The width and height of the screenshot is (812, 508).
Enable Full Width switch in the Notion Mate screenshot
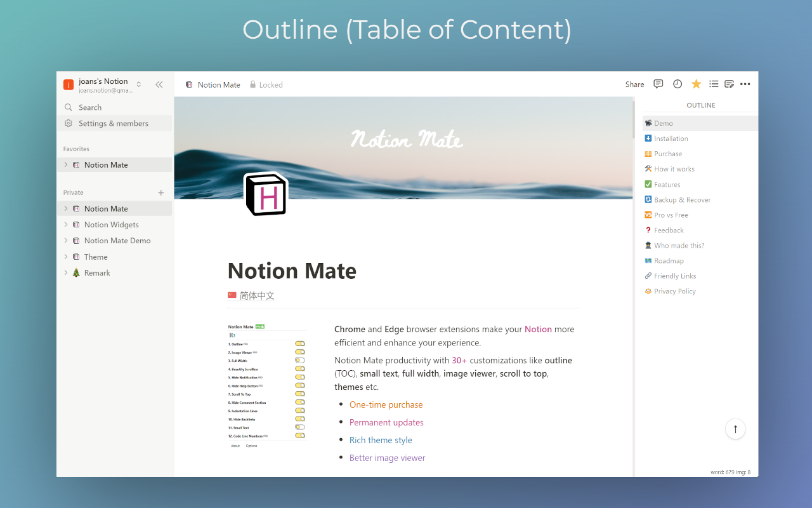coord(299,359)
